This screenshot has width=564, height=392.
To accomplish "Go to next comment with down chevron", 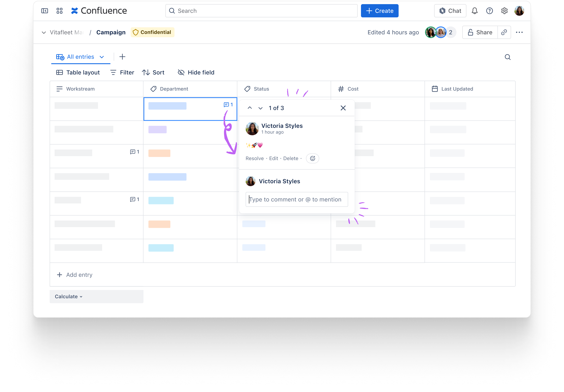I will 260,108.
